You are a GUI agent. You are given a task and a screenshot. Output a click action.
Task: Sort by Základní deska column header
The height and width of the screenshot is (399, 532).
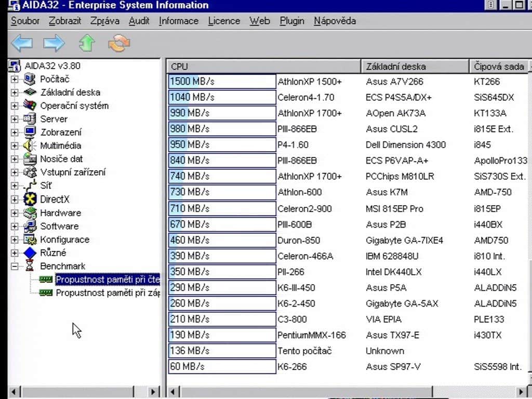[x=415, y=66]
